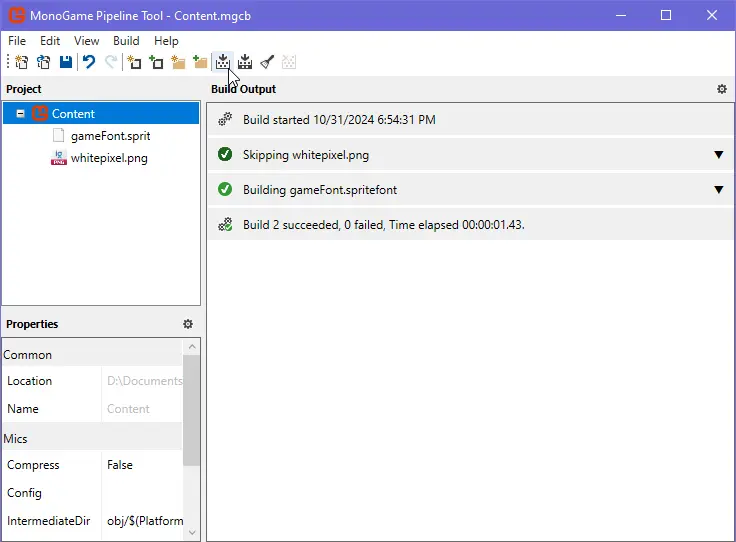Click the gears icon on Build started row
736x542 pixels.
tap(225, 119)
